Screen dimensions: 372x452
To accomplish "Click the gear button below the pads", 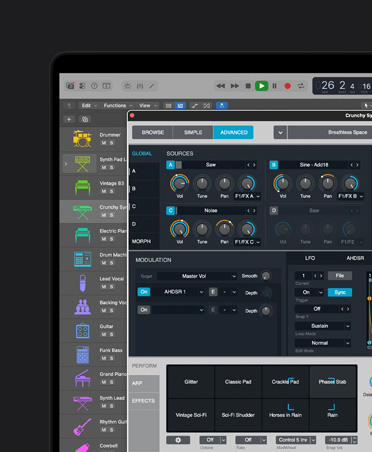I will [x=178, y=440].
